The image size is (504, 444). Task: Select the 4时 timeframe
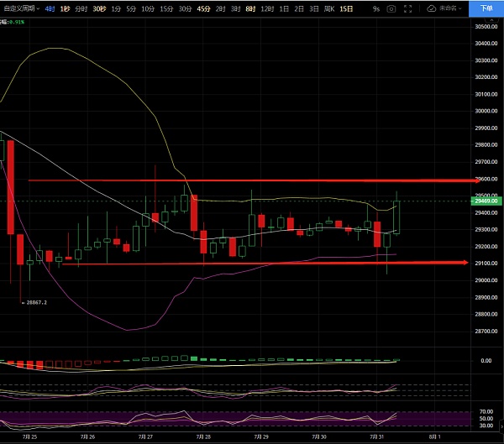[50, 8]
